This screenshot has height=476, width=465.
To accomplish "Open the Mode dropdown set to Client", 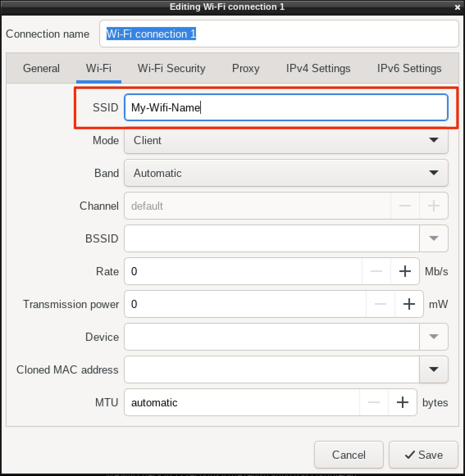I will click(x=433, y=140).
